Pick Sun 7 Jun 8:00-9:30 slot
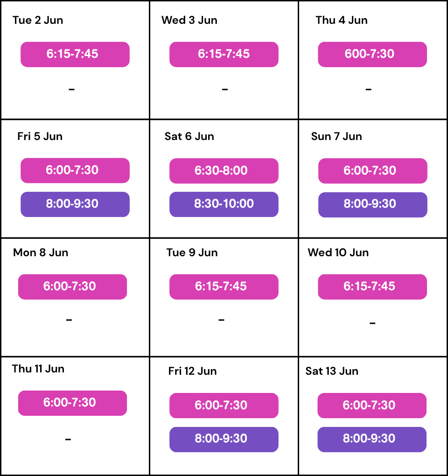The width and height of the screenshot is (448, 476). pos(372,205)
